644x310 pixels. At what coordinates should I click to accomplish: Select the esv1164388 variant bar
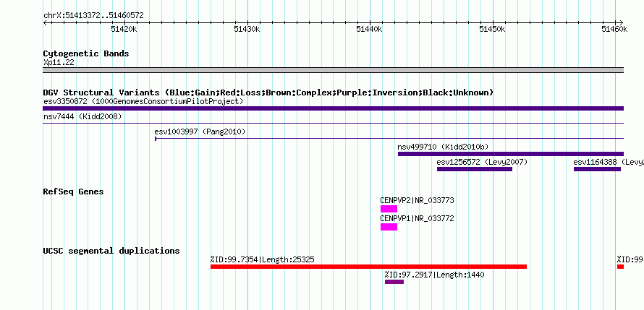(597, 169)
